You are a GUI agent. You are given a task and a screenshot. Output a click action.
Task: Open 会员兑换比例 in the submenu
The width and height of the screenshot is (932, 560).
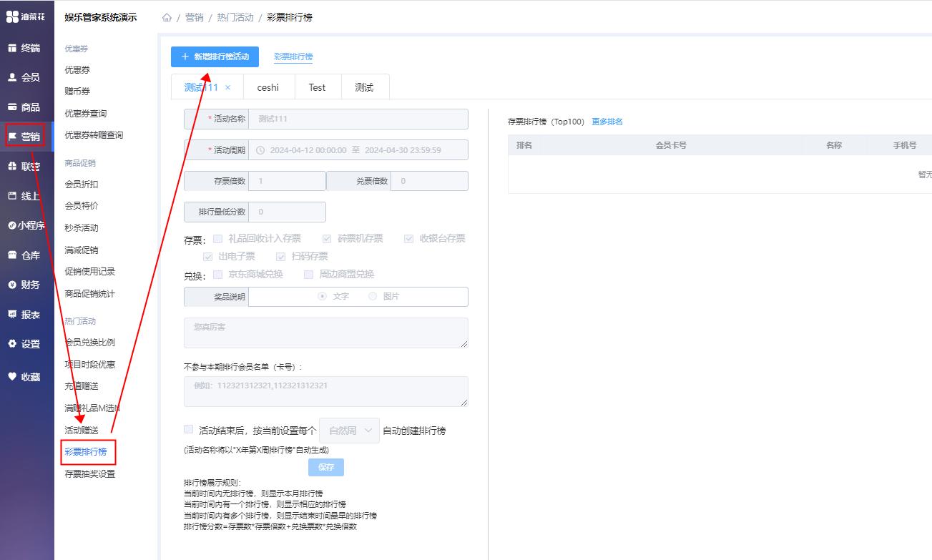90,343
